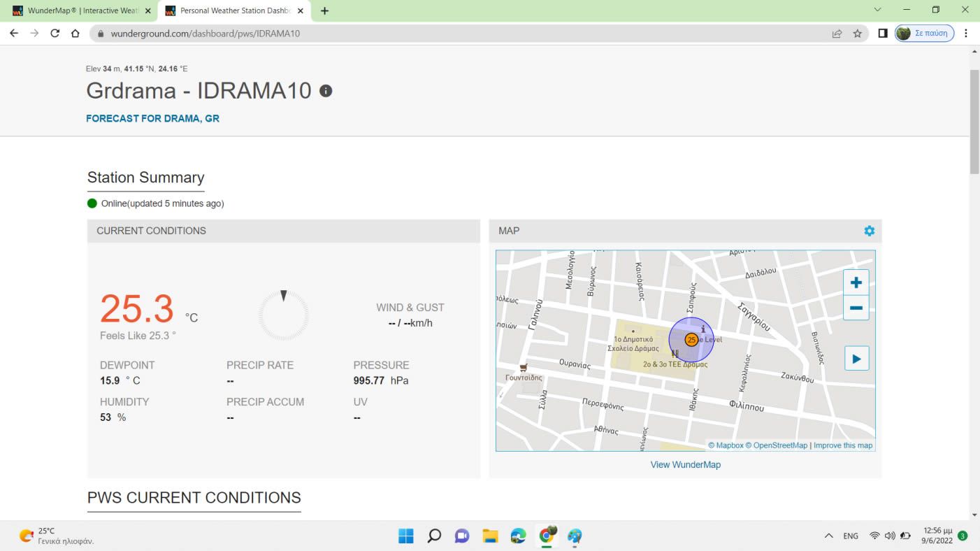Open the Chrome three-dot menu

[x=966, y=33]
